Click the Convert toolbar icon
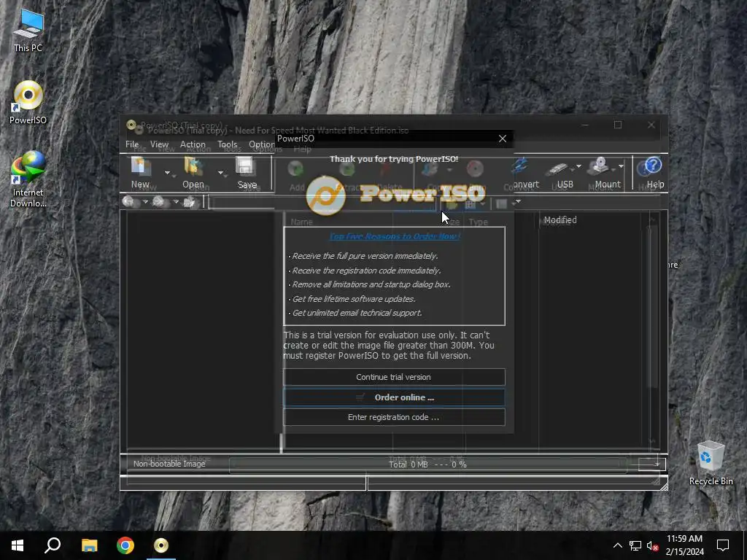 (x=521, y=173)
